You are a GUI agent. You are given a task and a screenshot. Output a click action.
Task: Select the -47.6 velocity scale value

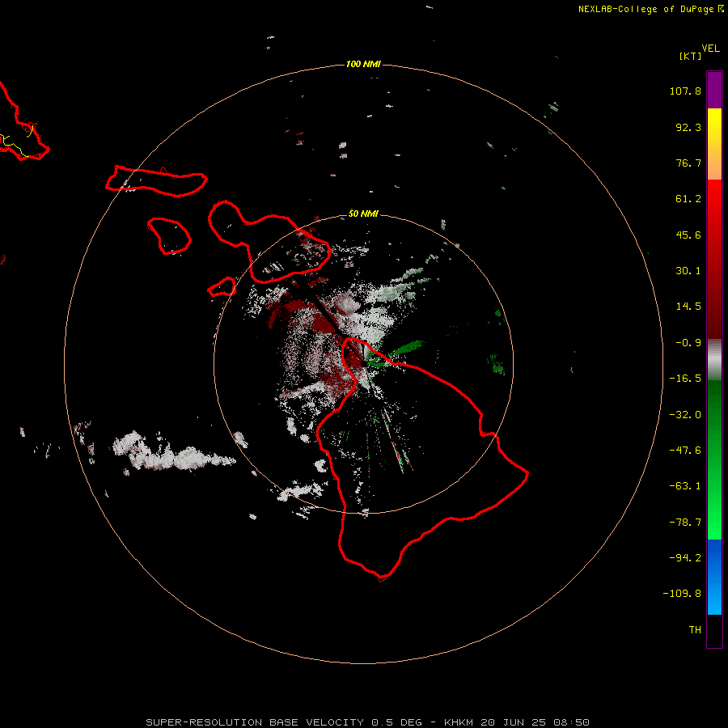pos(685,451)
